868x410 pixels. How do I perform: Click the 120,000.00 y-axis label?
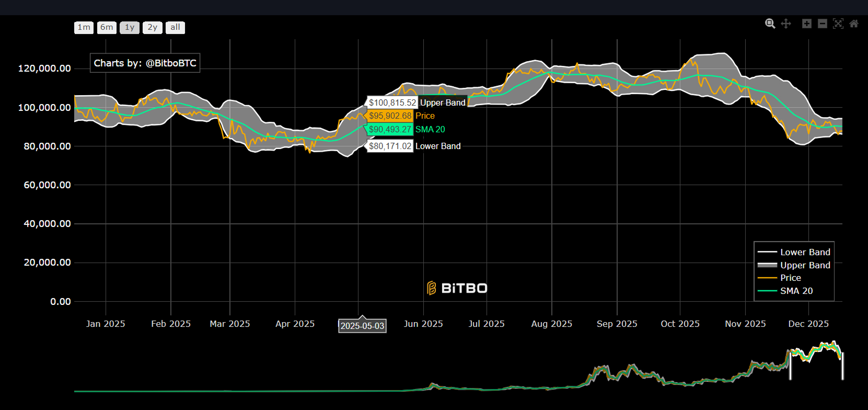click(x=44, y=69)
